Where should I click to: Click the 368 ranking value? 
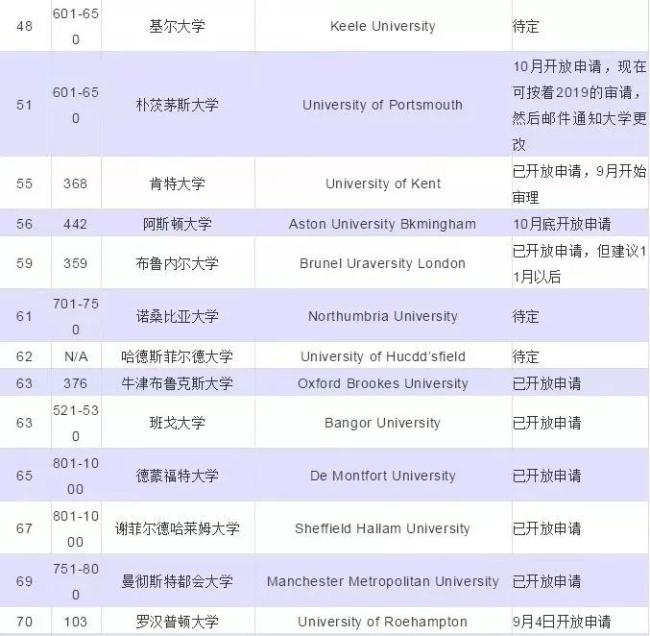[75, 183]
